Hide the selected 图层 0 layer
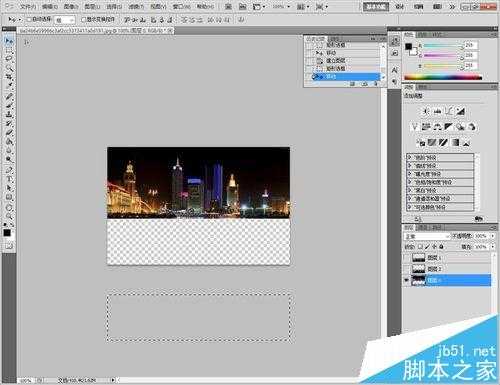 (x=406, y=280)
